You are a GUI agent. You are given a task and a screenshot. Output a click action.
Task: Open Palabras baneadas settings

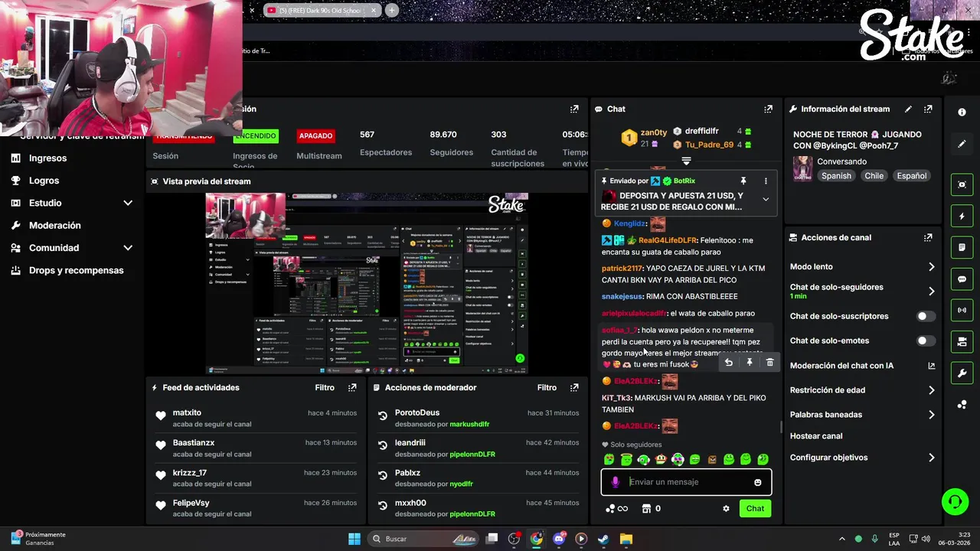coord(863,415)
